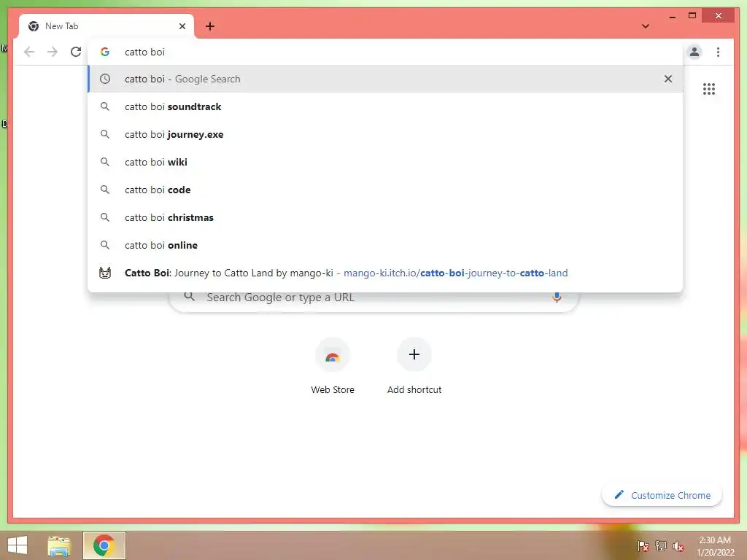
Task: Click the muted volume tray icon
Action: point(678,546)
